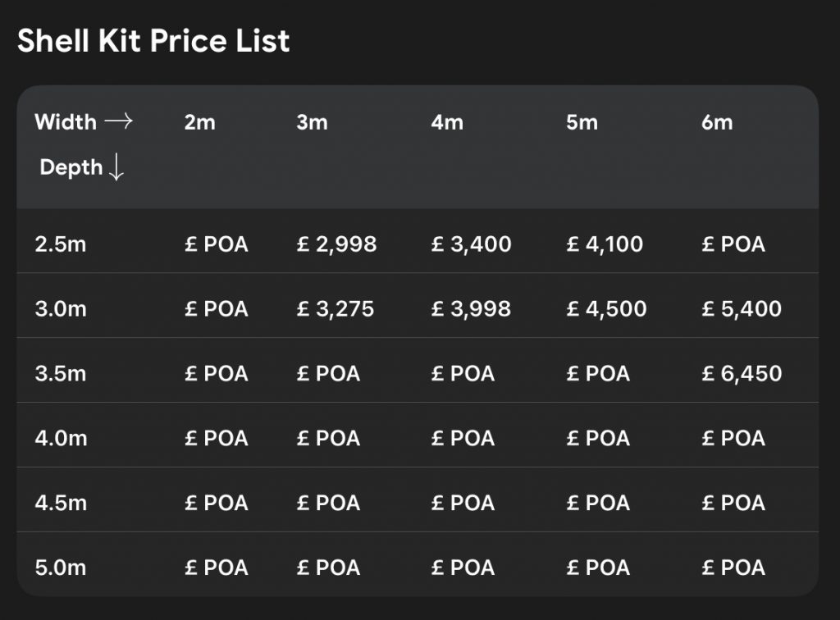The height and width of the screenshot is (620, 840).
Task: Select the £ 2,998 price cell
Action: tap(336, 244)
